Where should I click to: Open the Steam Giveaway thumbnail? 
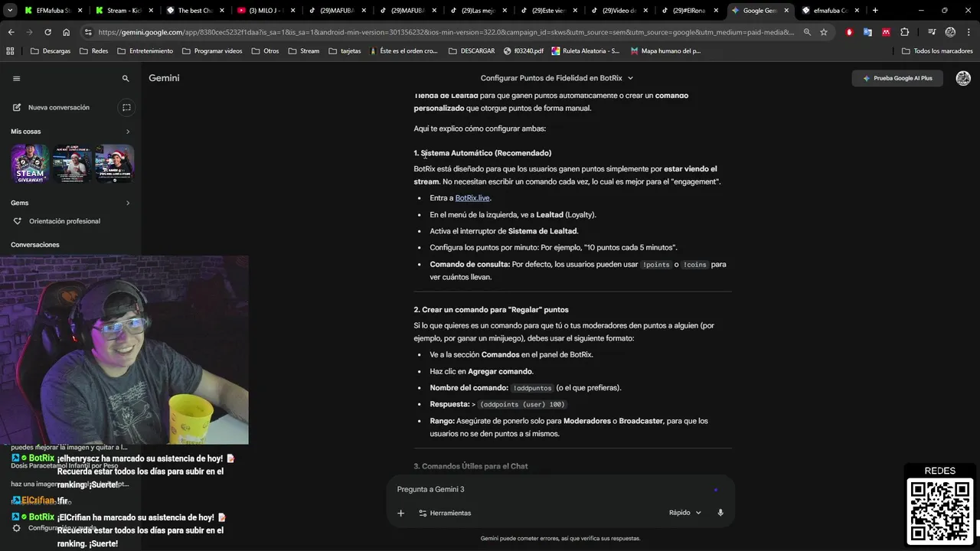tap(30, 164)
